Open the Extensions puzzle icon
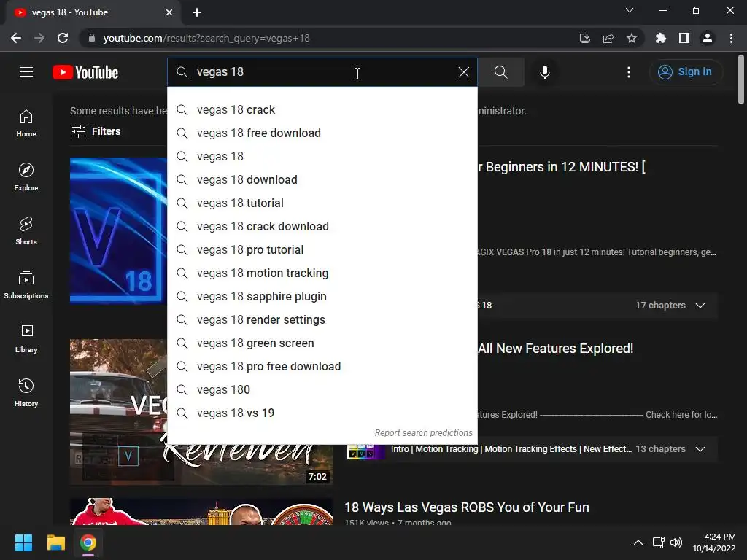Viewport: 747px width, 560px height. tap(660, 38)
